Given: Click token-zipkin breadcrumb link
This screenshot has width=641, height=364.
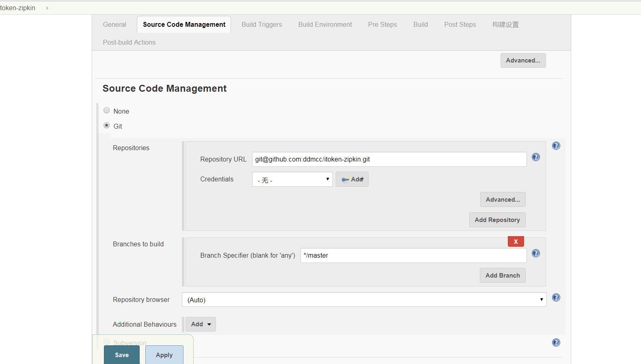Looking at the screenshot, I should tap(17, 8).
